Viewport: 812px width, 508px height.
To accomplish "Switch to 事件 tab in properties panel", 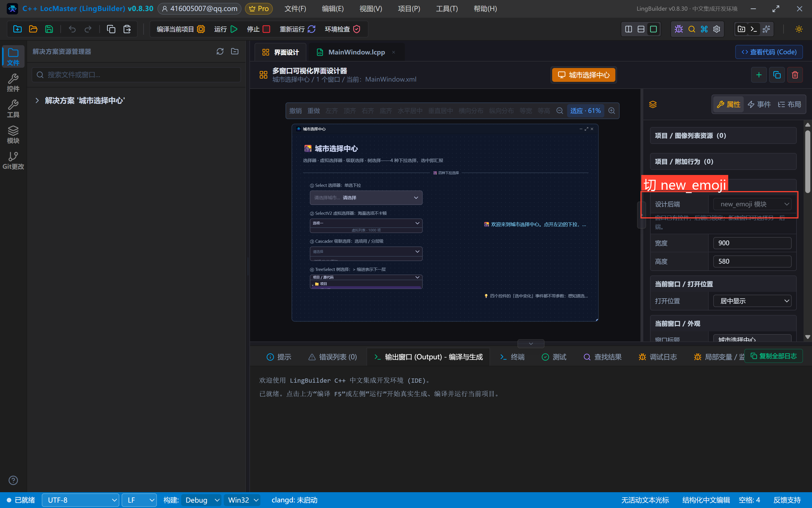I will pyautogui.click(x=759, y=104).
